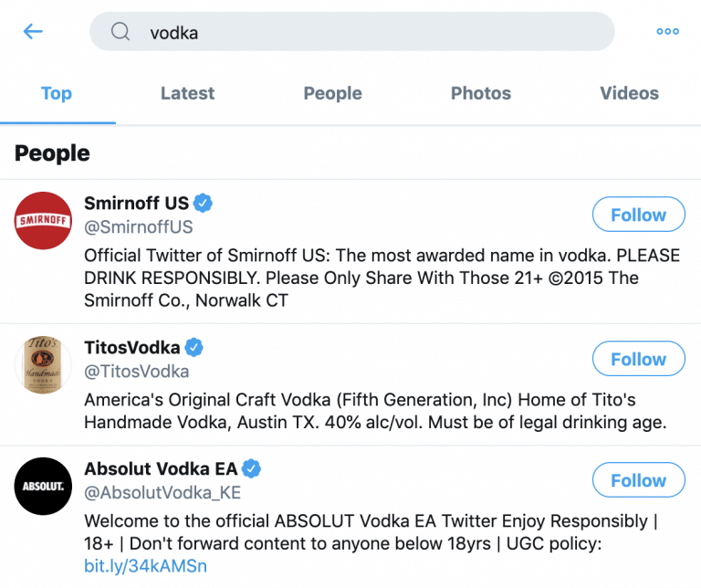701x588 pixels.
Task: Go back using the blue arrow
Action: pyautogui.click(x=33, y=31)
